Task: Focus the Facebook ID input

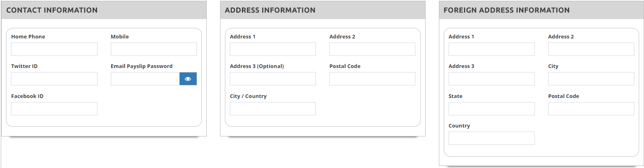Action: (54, 109)
